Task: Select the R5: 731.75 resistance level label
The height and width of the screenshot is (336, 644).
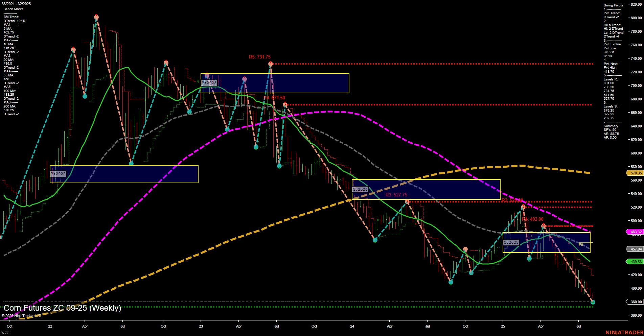Action: point(259,57)
